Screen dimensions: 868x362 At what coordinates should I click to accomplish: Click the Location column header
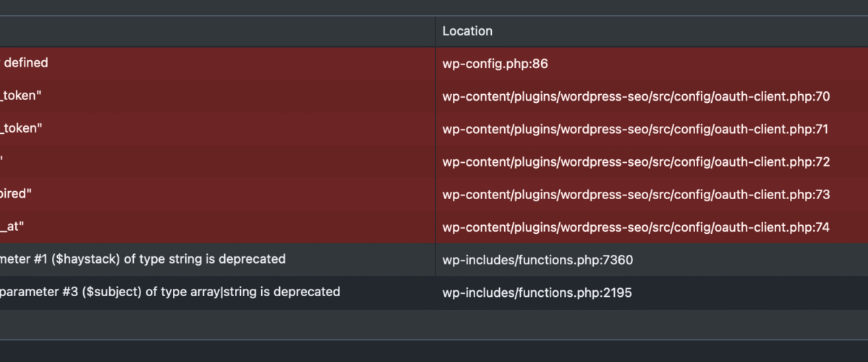click(467, 31)
